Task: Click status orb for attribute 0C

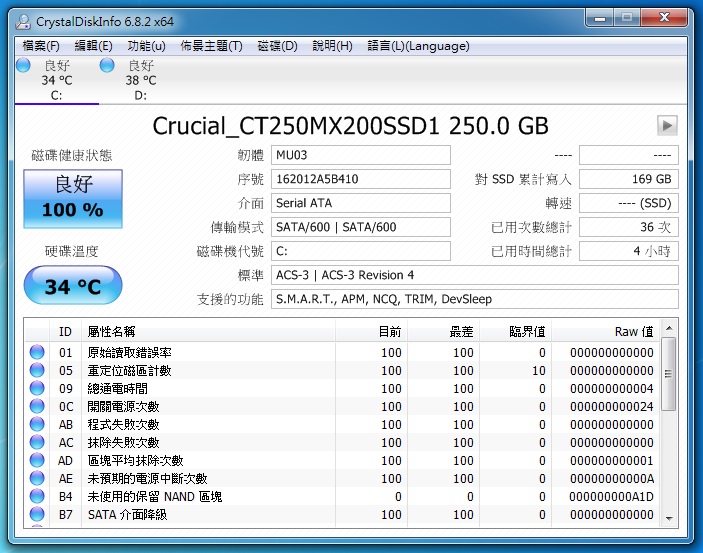Action: [37, 406]
